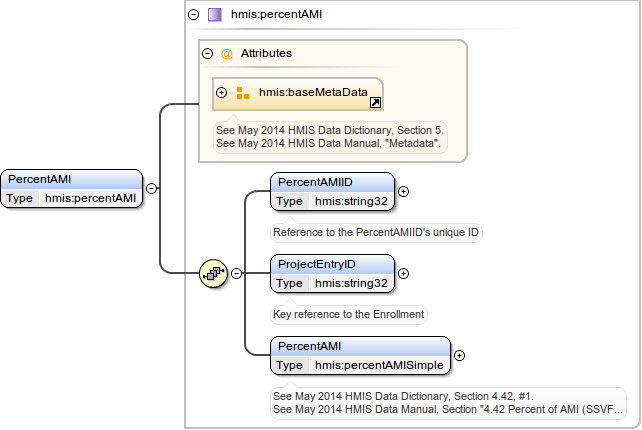The height and width of the screenshot is (430, 642).
Task: Click the jump arrow on hmis:baseMetaData
Action: tap(374, 102)
